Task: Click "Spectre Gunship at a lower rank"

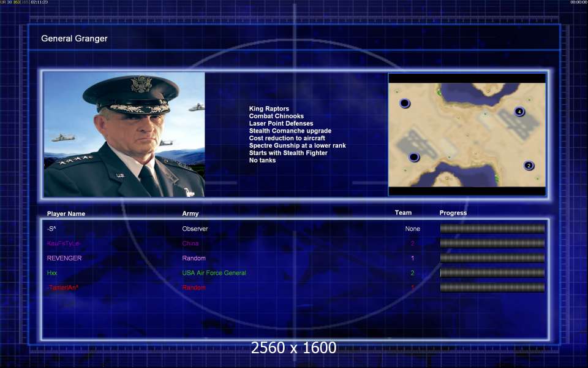Action: coord(298,145)
